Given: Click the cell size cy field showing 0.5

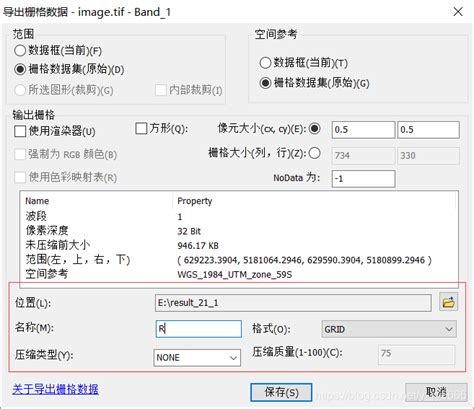Looking at the screenshot, I should 428,130.
